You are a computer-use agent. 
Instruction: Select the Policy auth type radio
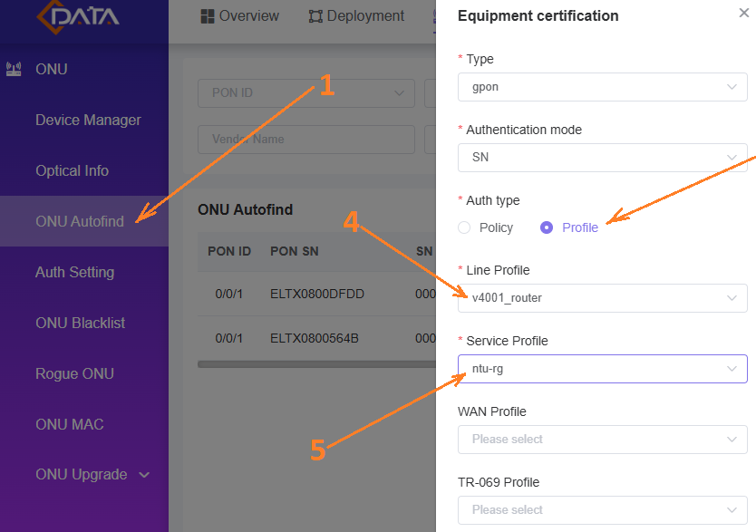point(464,227)
